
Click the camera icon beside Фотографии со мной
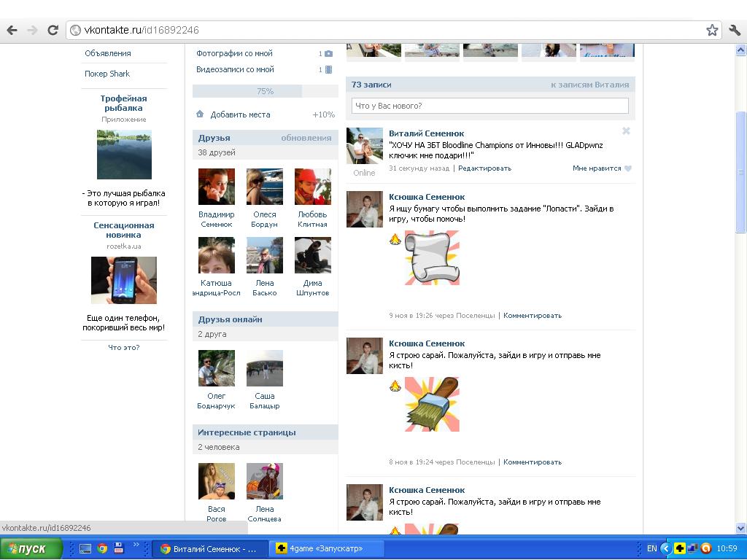[x=328, y=53]
